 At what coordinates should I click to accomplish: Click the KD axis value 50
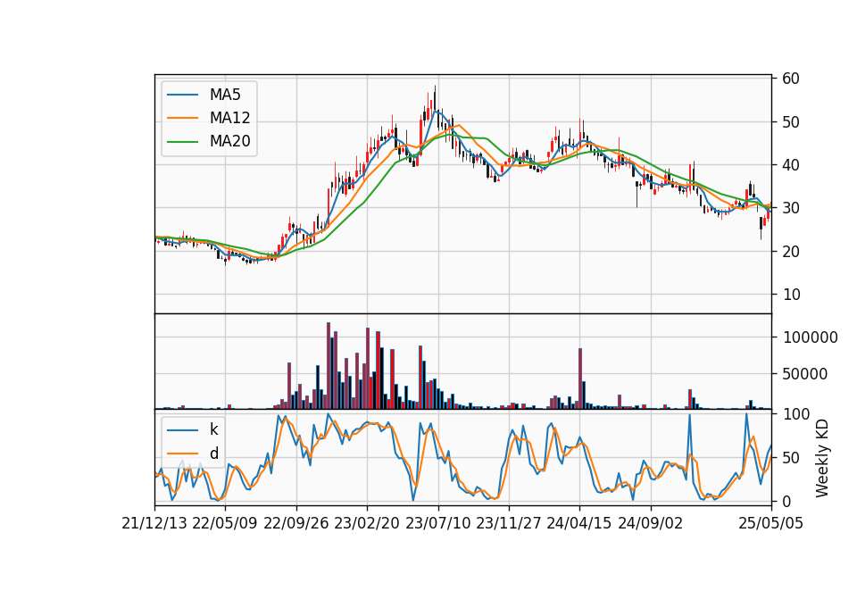point(791,458)
